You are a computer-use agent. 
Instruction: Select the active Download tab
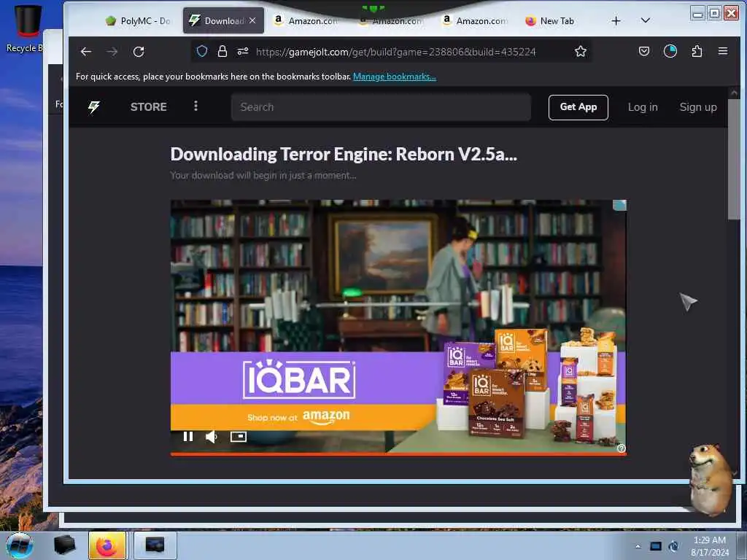[223, 21]
